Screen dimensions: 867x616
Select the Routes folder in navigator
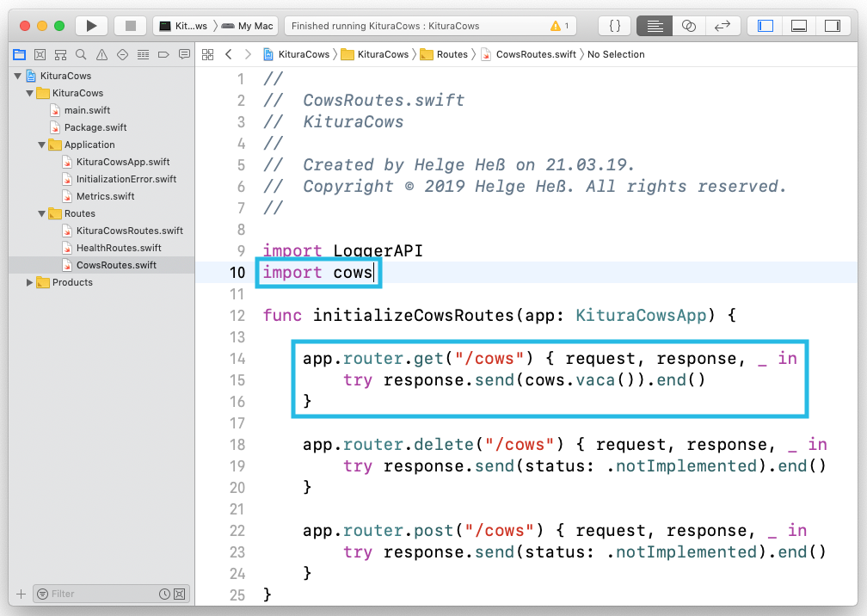click(72, 213)
